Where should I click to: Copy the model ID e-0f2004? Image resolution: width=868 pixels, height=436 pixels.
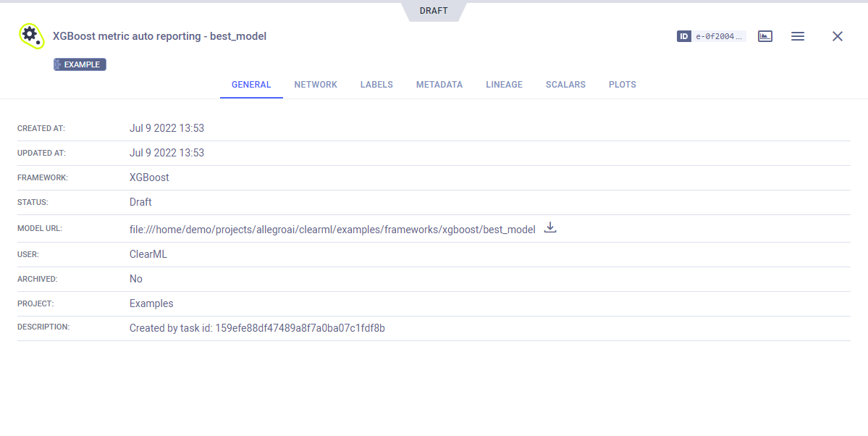pyautogui.click(x=719, y=36)
